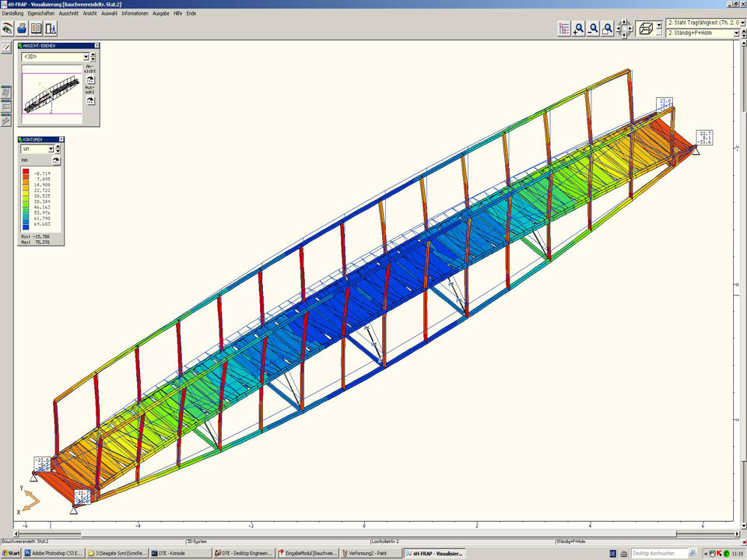Click the eye icon in the toolbar

point(7,29)
